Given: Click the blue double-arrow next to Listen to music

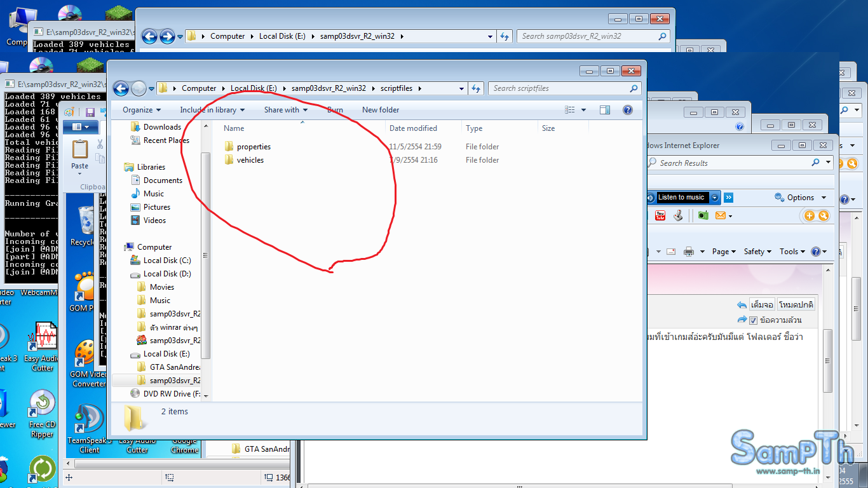Looking at the screenshot, I should (729, 198).
